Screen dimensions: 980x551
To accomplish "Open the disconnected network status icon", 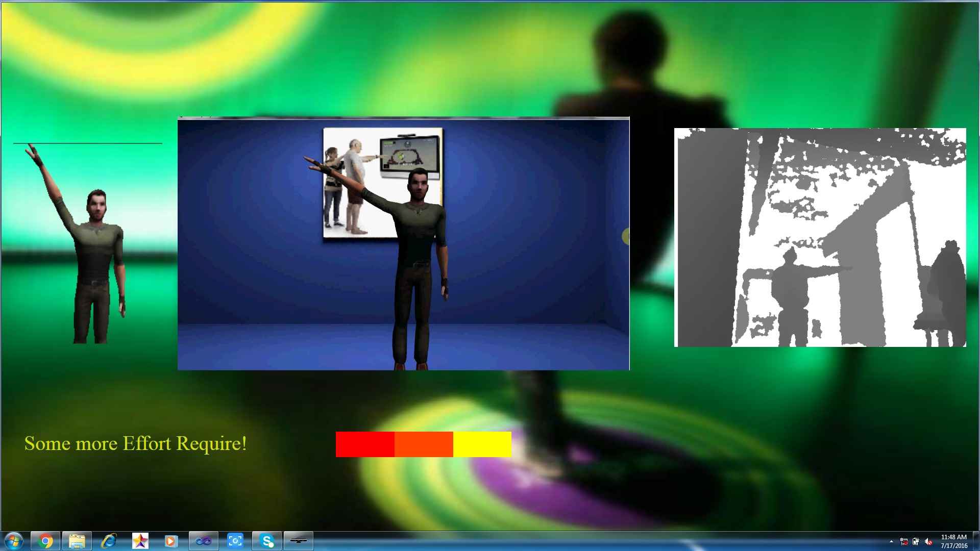I will point(904,542).
